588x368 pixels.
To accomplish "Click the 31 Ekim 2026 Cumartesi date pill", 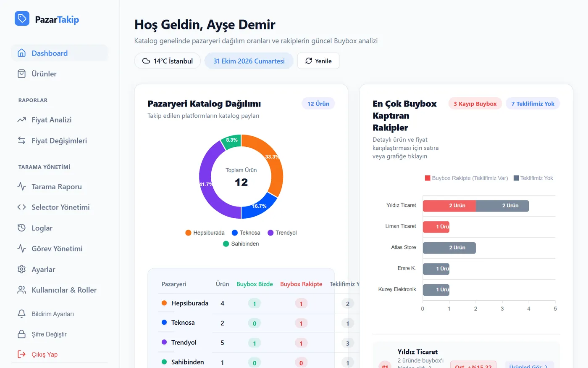I will click(249, 61).
